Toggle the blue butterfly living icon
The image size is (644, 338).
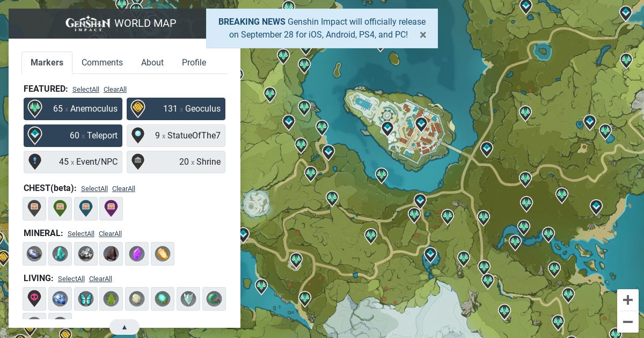(86, 299)
